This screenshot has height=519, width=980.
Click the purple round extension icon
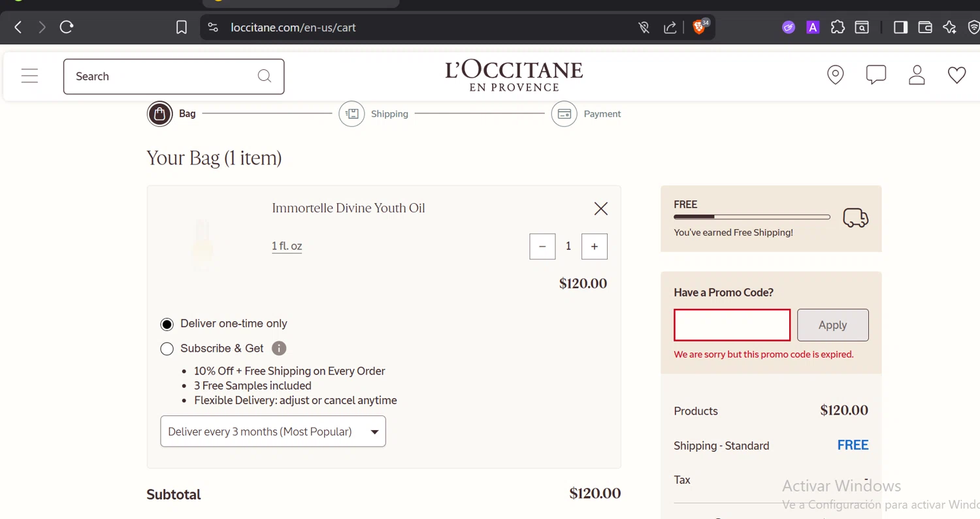(789, 27)
